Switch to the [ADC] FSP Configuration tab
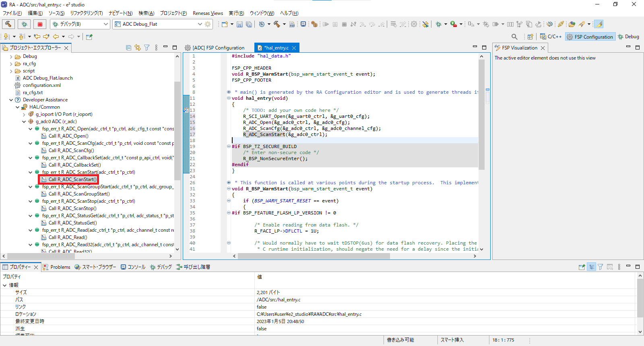The height and width of the screenshot is (346, 644). 218,48
